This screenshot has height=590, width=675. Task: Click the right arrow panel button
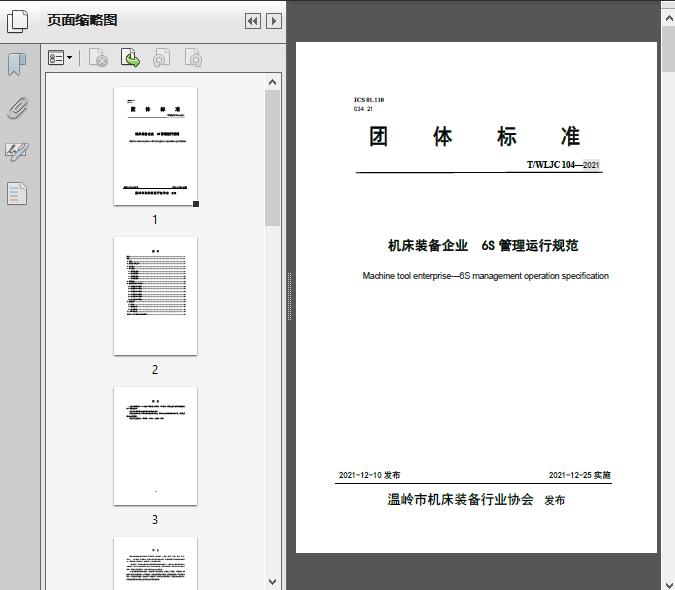coord(274,21)
